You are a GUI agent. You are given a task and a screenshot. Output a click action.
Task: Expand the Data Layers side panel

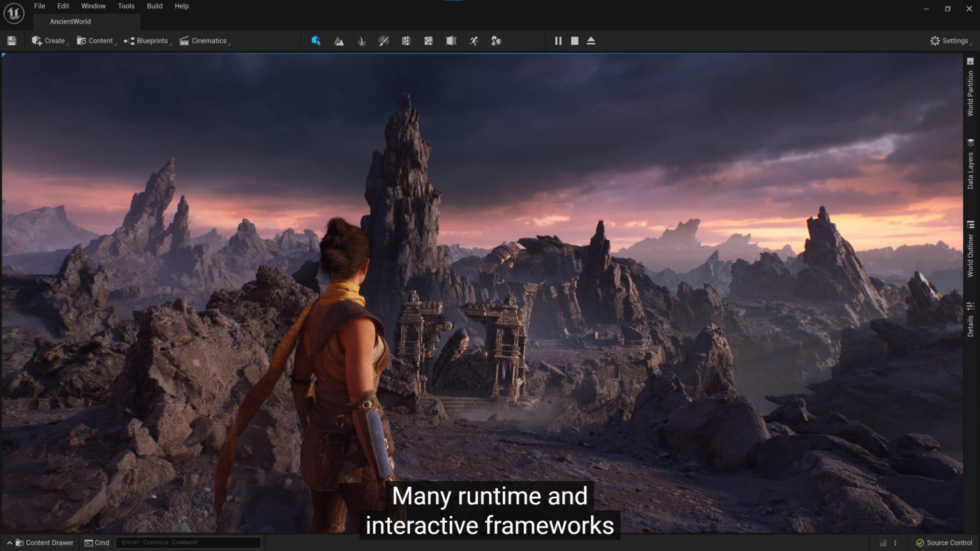click(970, 164)
